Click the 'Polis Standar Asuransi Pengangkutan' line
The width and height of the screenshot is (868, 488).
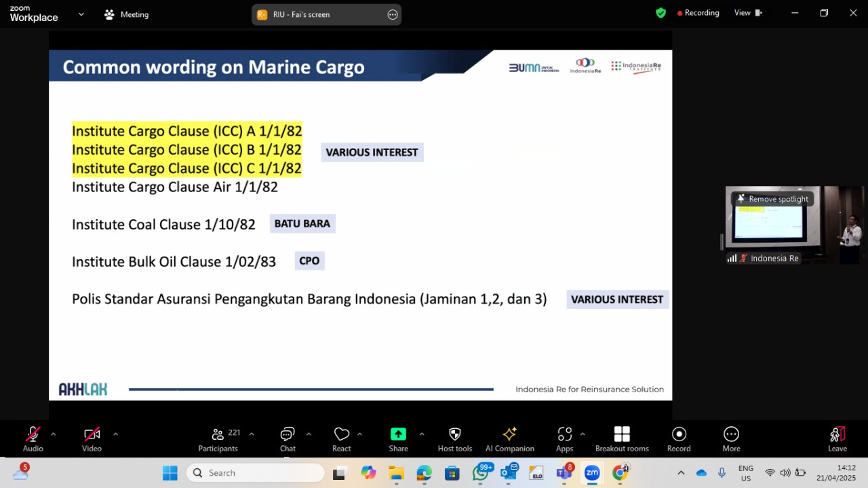pyautogui.click(x=309, y=299)
